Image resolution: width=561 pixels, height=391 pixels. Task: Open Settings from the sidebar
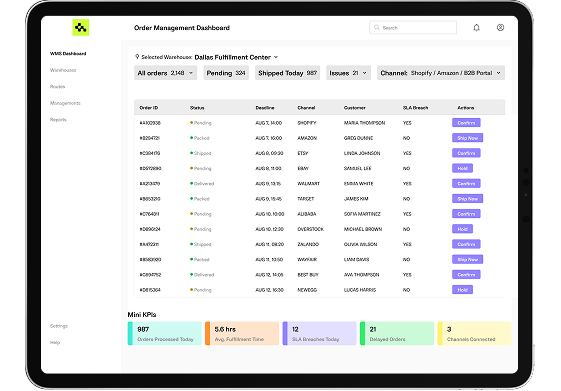click(59, 326)
